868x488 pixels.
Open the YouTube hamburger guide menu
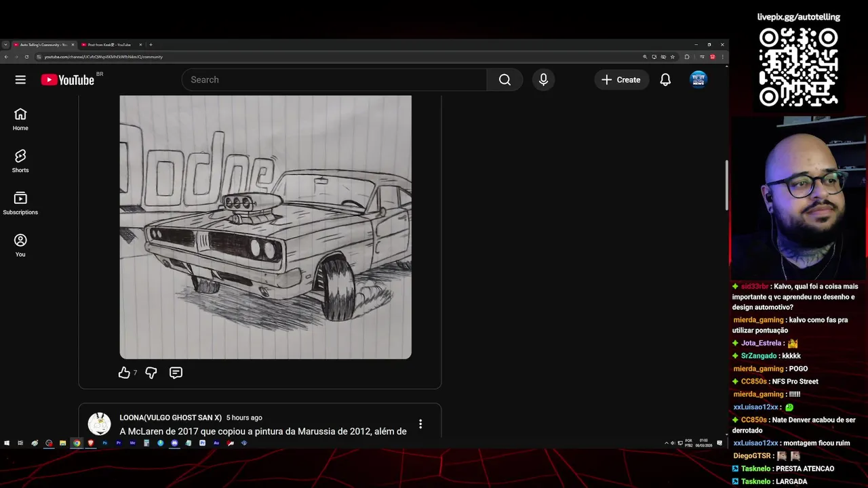point(20,79)
